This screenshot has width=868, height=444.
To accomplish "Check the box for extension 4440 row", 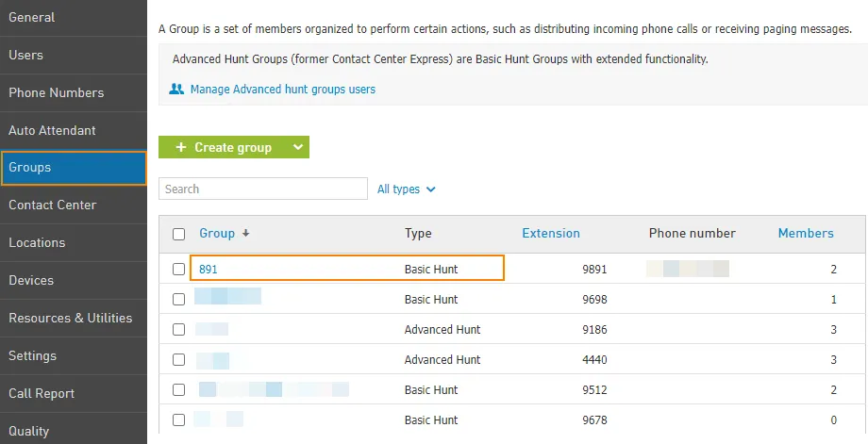I will tap(178, 359).
